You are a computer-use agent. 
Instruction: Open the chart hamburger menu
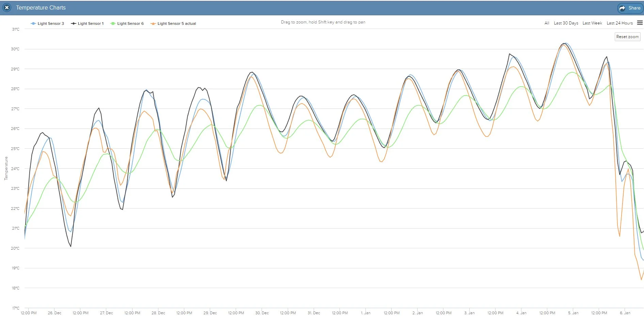coord(640,23)
